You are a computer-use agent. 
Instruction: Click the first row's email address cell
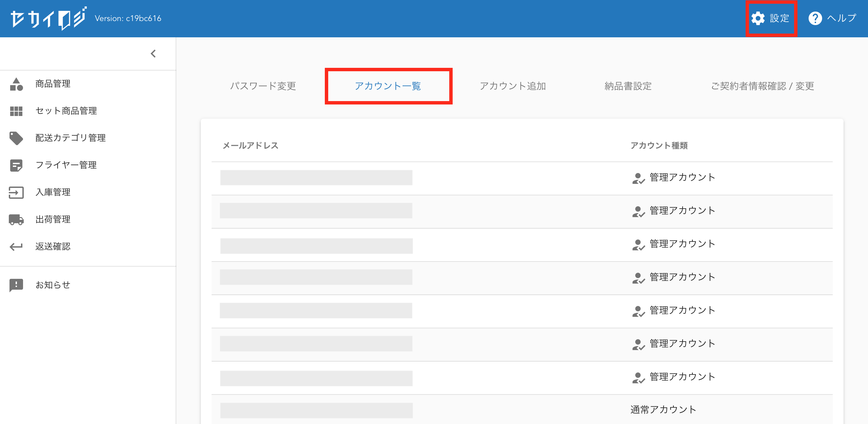pos(316,178)
